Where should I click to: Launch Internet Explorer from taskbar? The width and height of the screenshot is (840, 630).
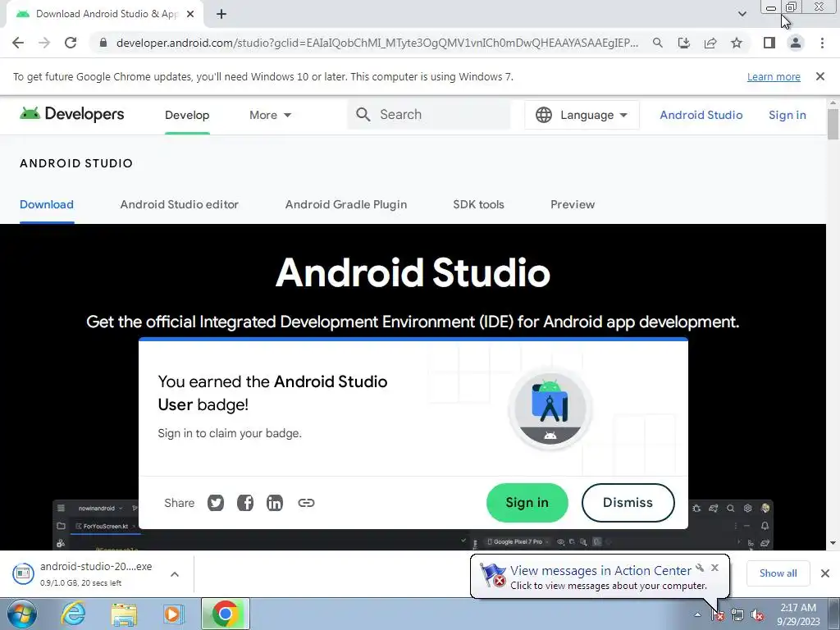tap(73, 614)
